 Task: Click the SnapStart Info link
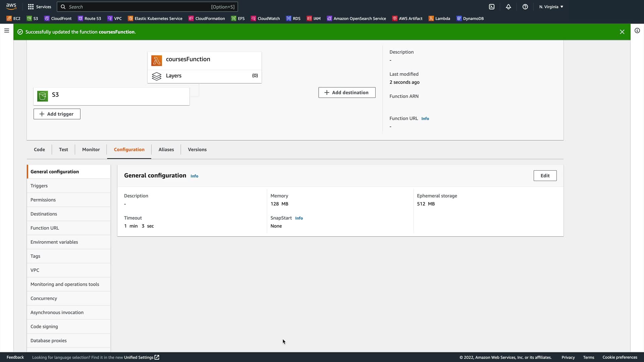pyautogui.click(x=299, y=218)
